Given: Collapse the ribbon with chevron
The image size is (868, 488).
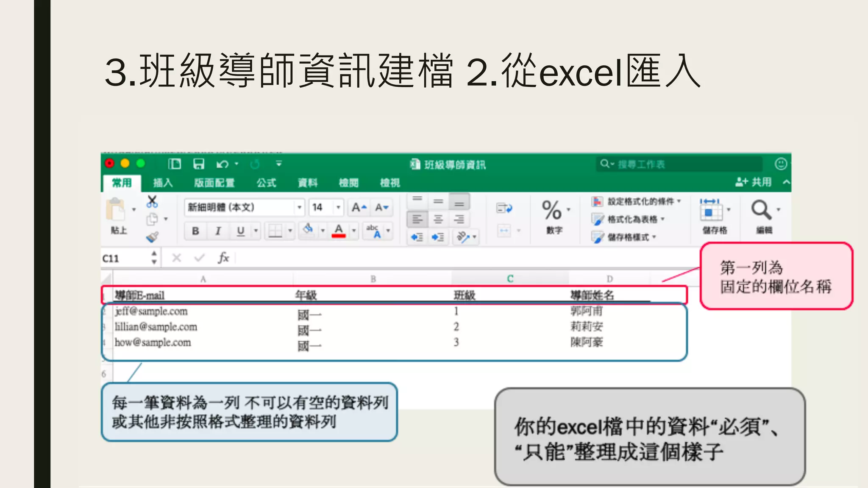Looking at the screenshot, I should click(x=787, y=182).
